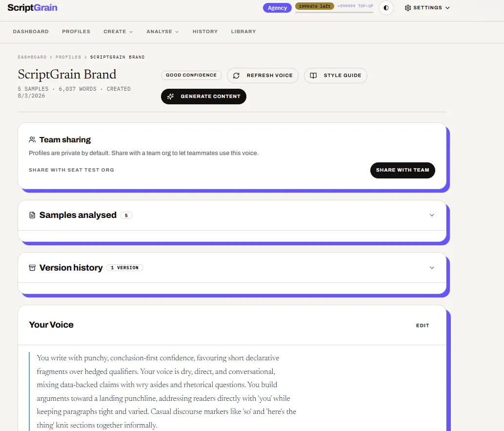Click the settings gear icon

tap(408, 8)
